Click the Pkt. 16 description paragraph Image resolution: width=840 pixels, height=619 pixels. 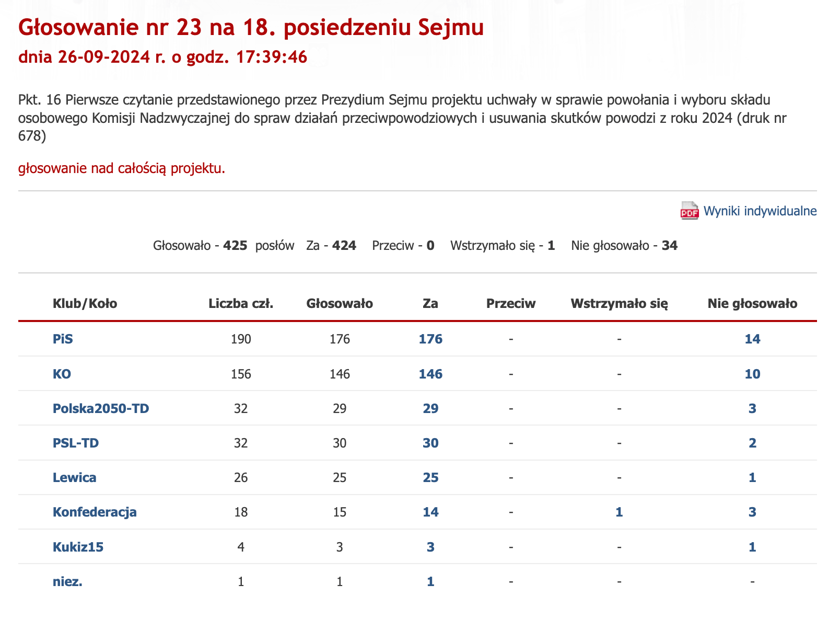(x=403, y=118)
